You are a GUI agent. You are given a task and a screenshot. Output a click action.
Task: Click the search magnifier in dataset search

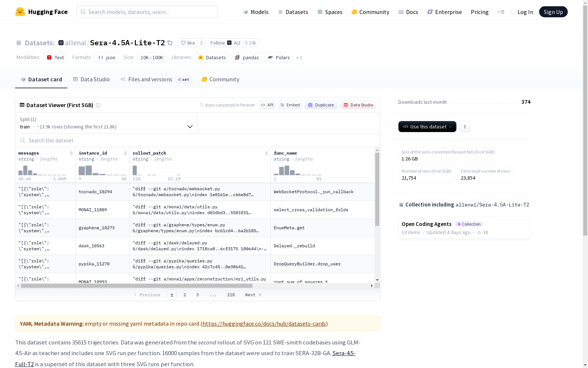(x=23, y=140)
